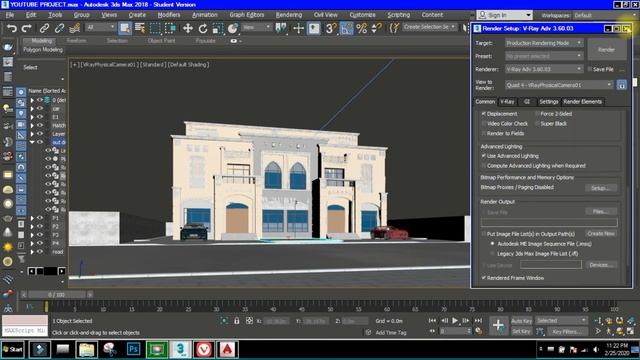This screenshot has width=640, height=360.
Task: Switch to the Settings tab
Action: (x=549, y=102)
